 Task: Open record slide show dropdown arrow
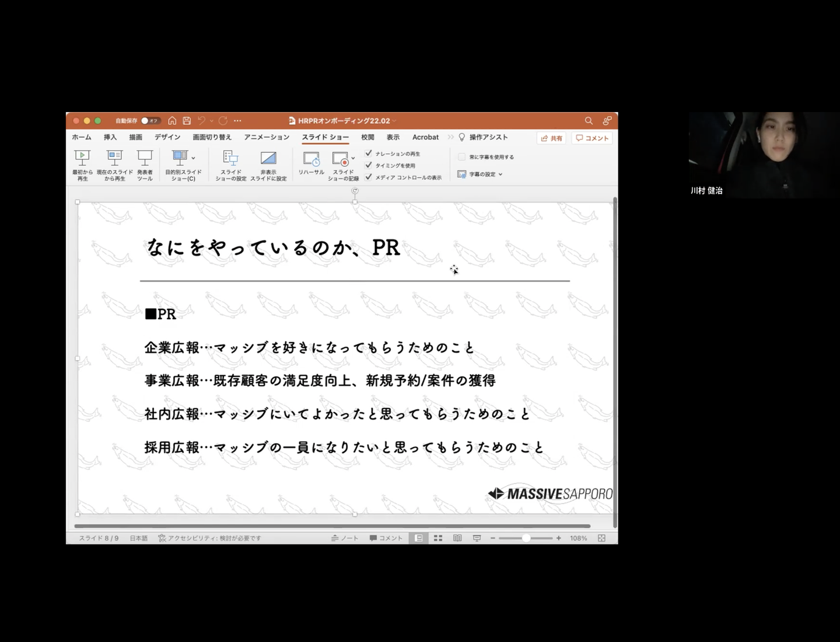point(353,158)
